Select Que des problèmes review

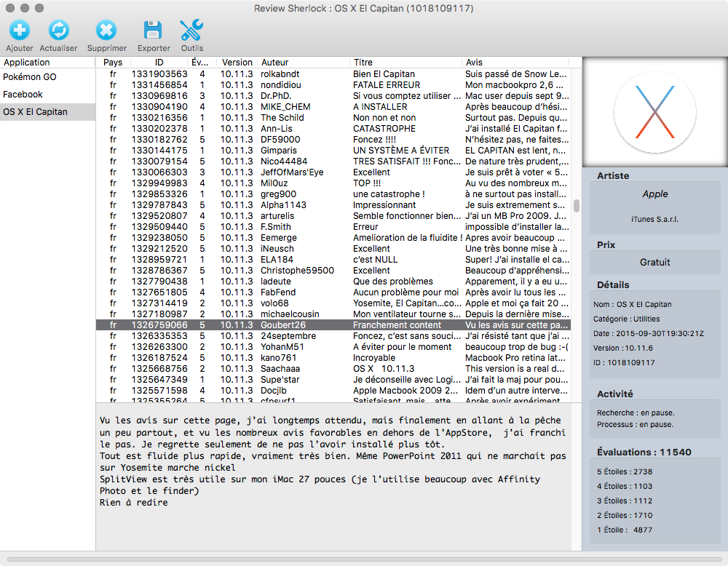[x=333, y=281]
